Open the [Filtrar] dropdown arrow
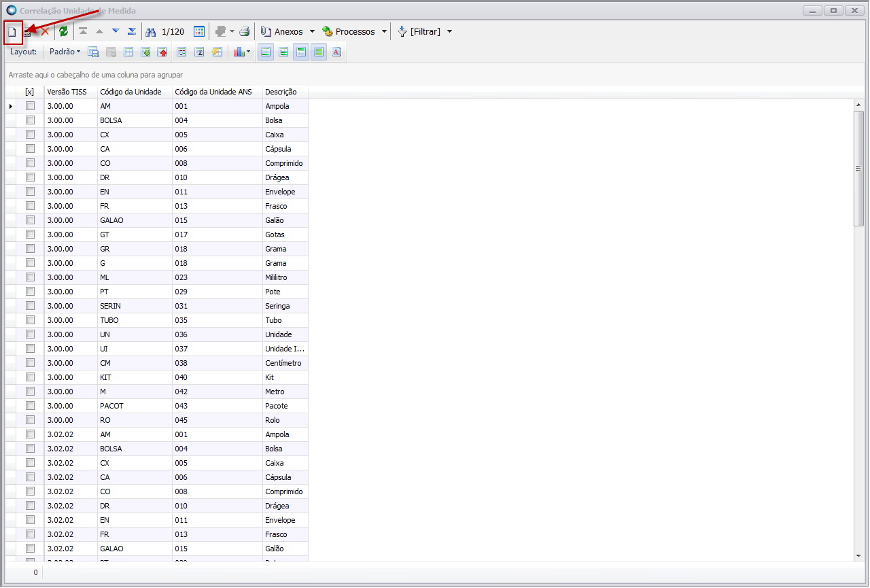 coord(449,32)
